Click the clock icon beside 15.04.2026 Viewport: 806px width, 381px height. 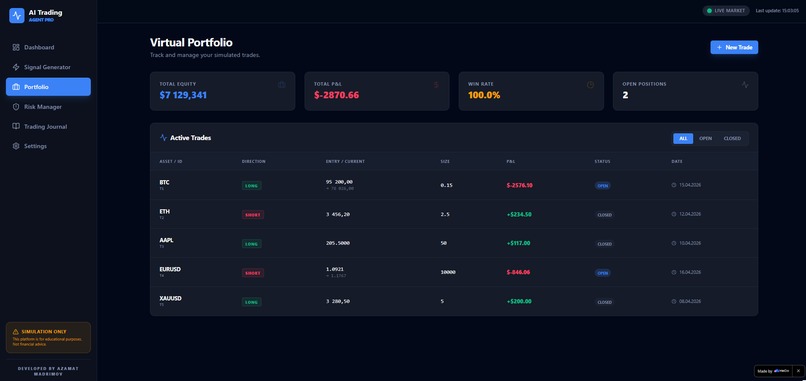click(x=674, y=185)
